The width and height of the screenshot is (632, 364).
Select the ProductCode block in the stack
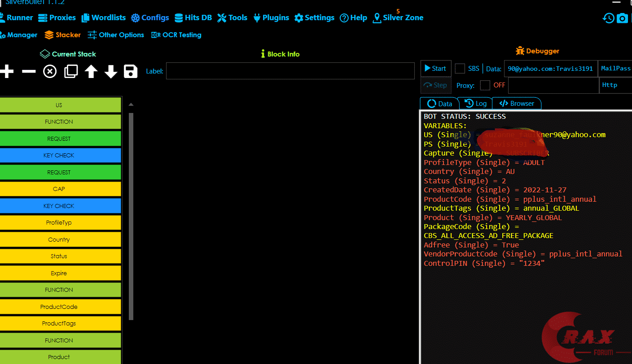pyautogui.click(x=60, y=307)
